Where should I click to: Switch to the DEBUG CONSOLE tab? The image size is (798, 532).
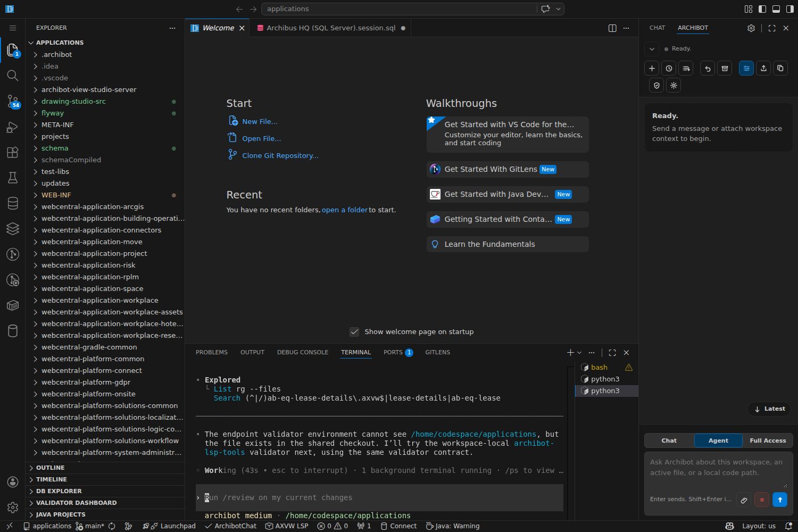(x=303, y=352)
